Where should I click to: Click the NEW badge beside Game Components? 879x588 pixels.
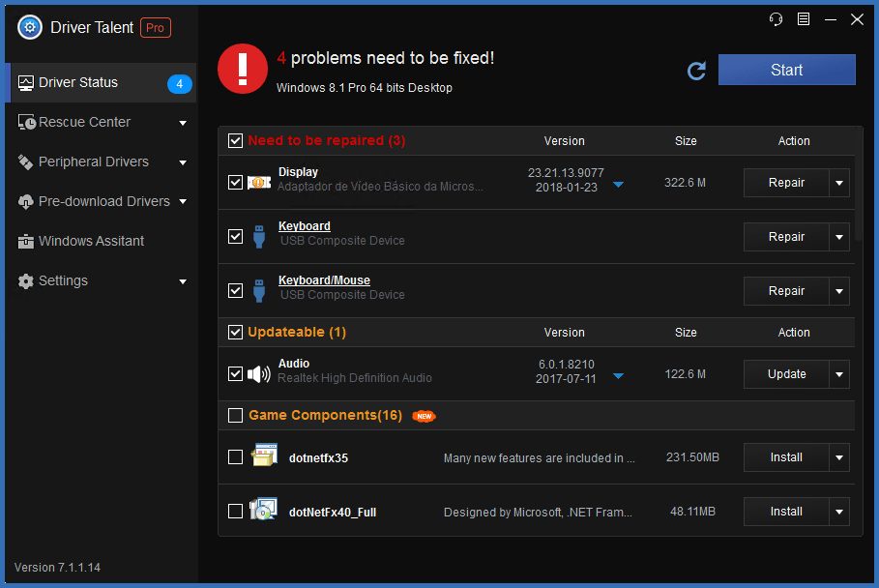424,416
